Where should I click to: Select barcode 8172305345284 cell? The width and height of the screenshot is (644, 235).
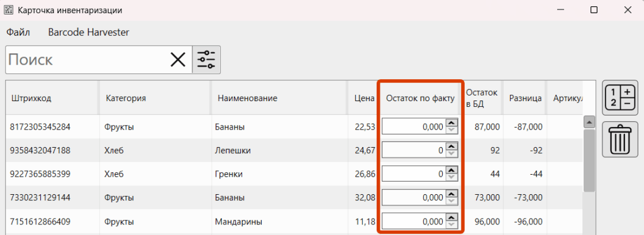40,127
